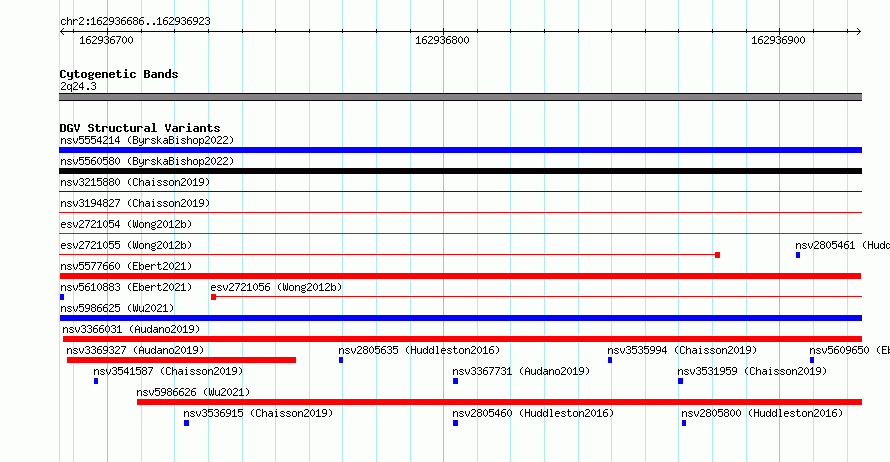The width and height of the screenshot is (890, 462).
Task: Click blue marker under nsv3367731 (Audano2019)
Action: tap(455, 381)
